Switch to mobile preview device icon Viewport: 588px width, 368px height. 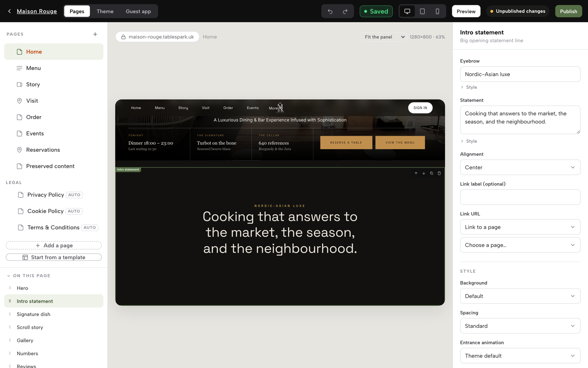point(437,11)
